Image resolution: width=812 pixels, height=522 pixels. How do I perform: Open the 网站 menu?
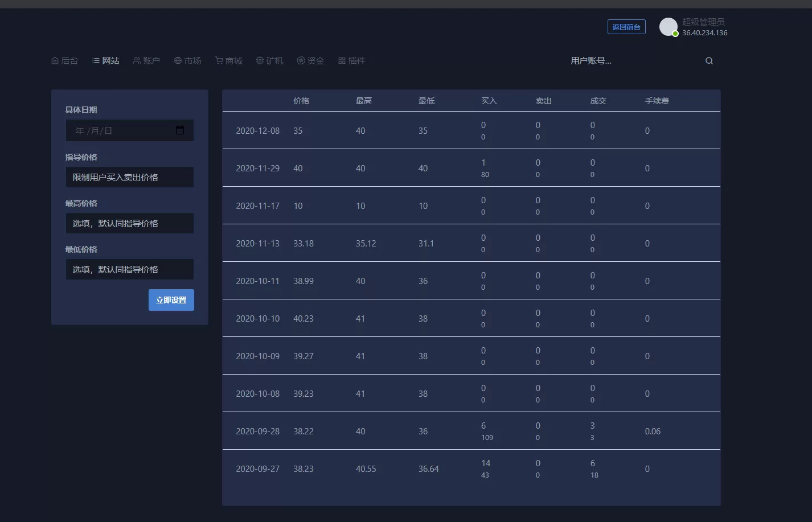tap(106, 60)
